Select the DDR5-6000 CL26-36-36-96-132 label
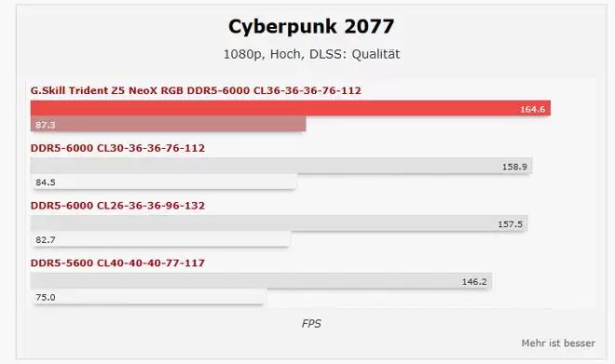Viewport: 615px width, 364px height. pos(117,206)
